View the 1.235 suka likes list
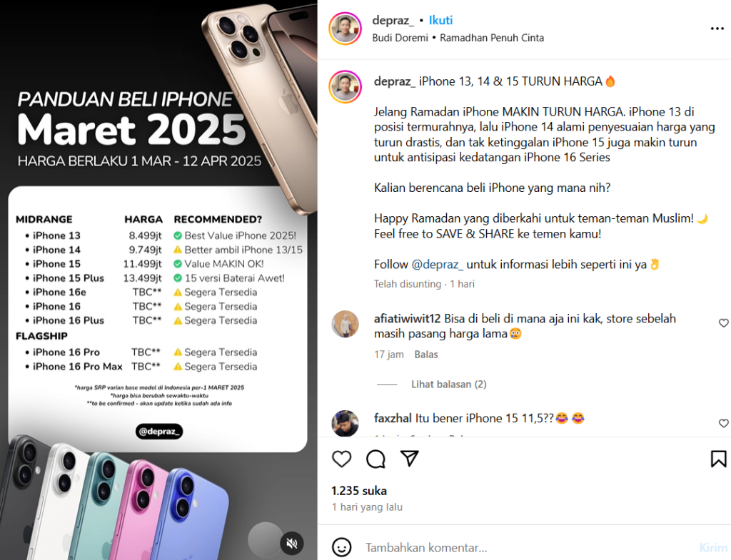 coord(359,491)
